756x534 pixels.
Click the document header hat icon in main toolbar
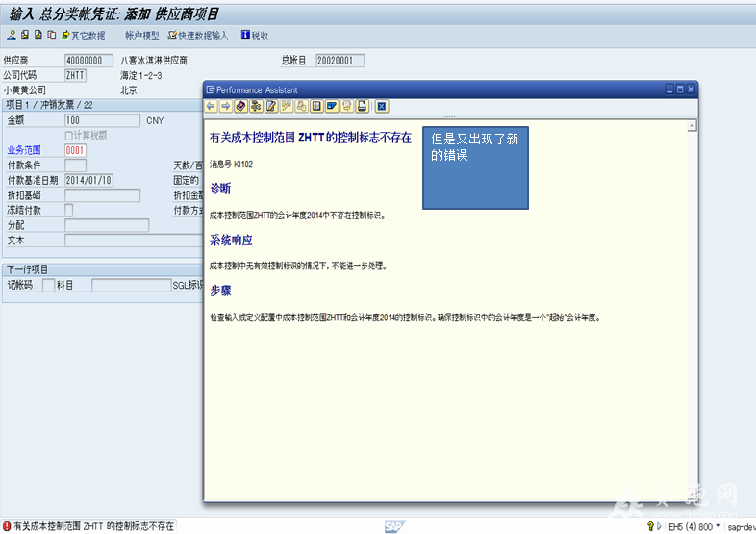click(x=12, y=36)
